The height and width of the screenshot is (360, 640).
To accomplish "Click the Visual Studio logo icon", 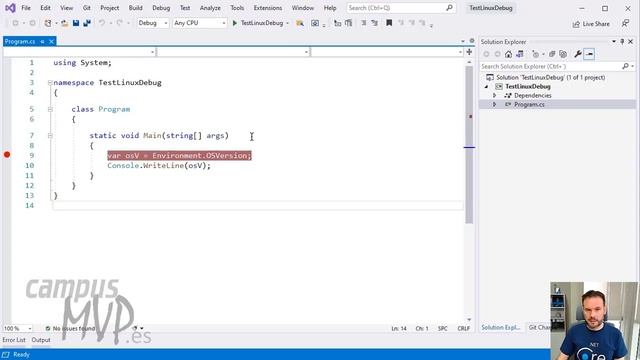I will 10,8.
